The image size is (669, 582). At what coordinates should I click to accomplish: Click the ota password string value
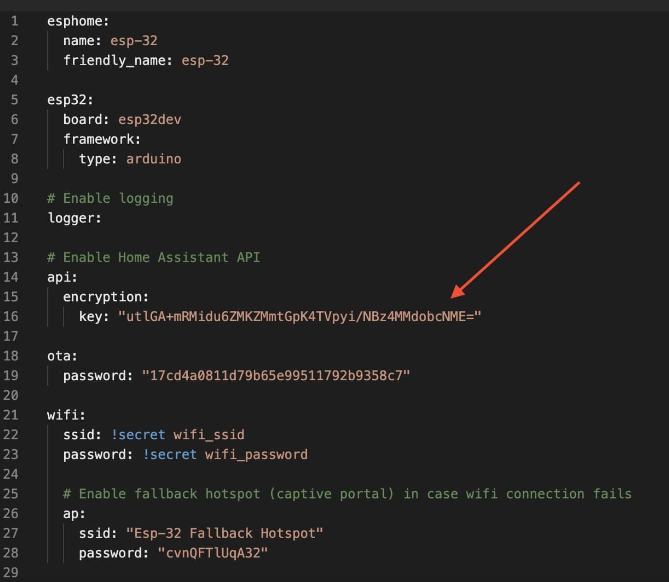point(276,375)
